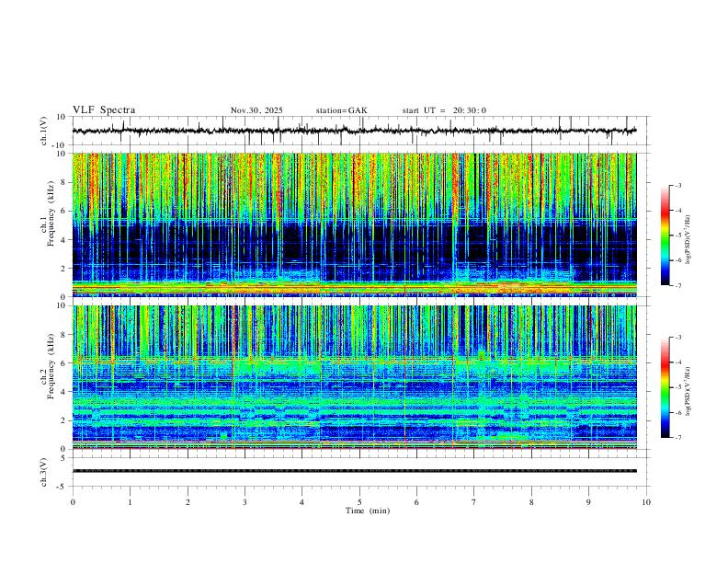Click the date 'Nov.30, 2025'
This screenshot has width=728, height=563.
[x=256, y=110]
